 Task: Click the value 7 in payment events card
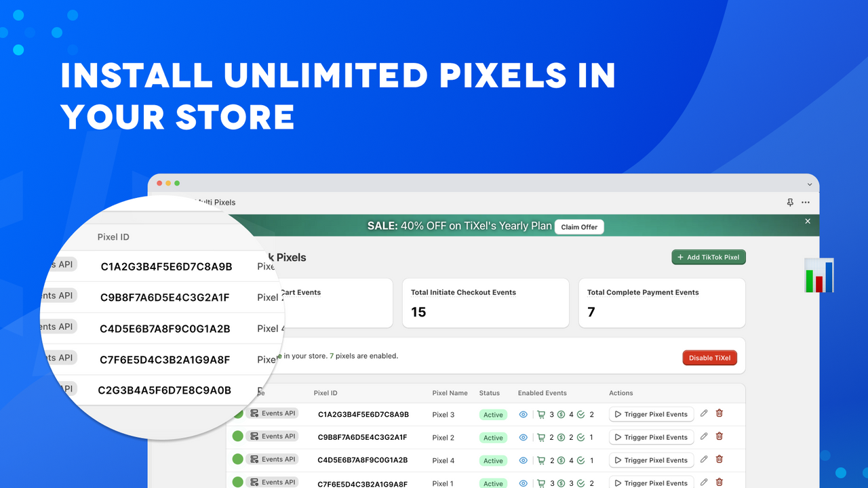(591, 312)
